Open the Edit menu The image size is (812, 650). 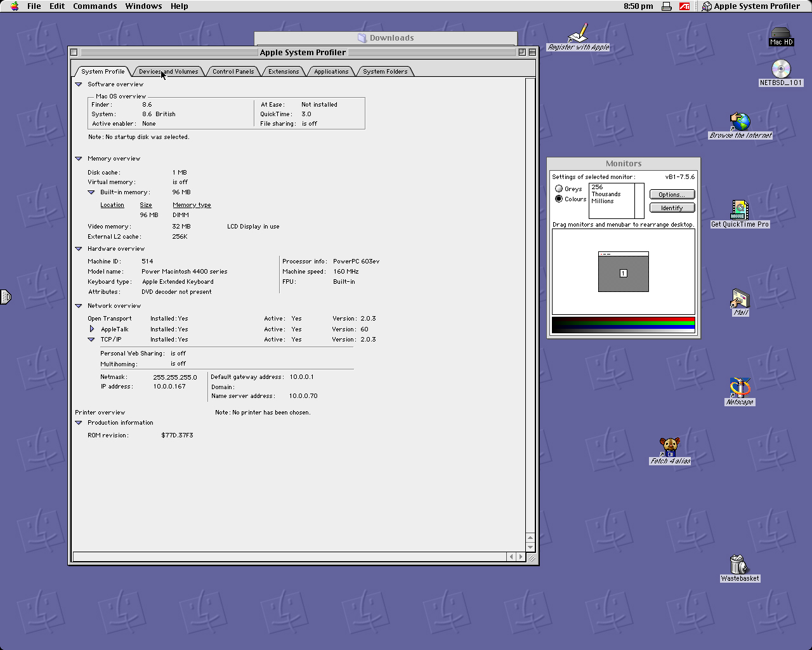point(57,6)
